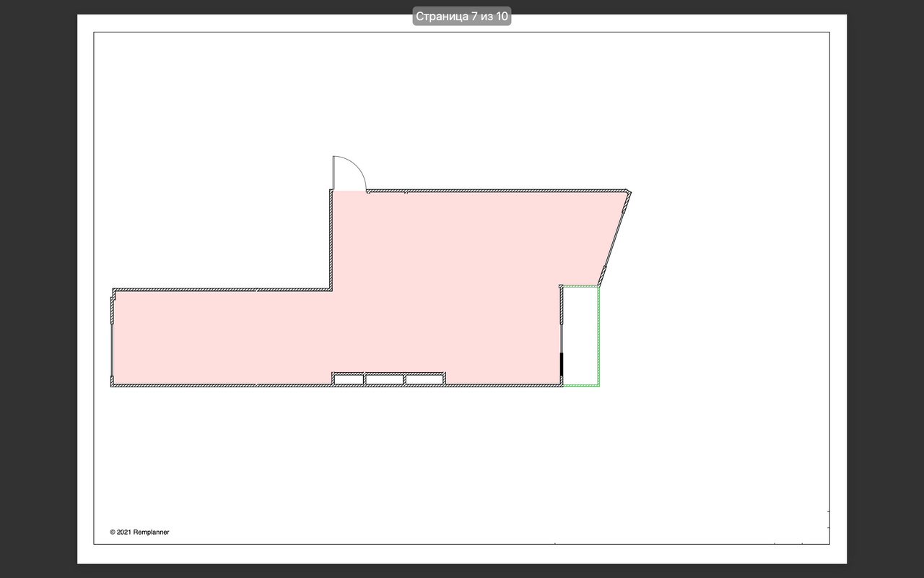Click the middle box in the bottom wall niche

coord(384,379)
